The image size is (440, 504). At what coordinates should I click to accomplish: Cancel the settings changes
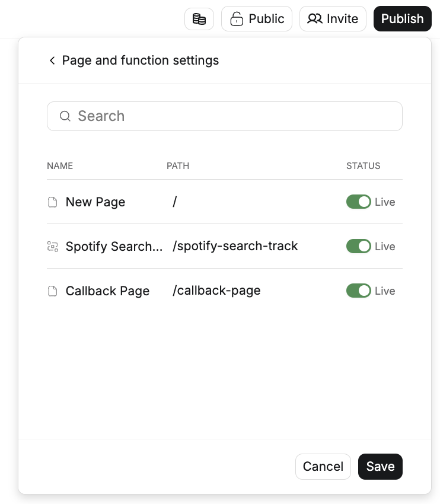coord(323,467)
